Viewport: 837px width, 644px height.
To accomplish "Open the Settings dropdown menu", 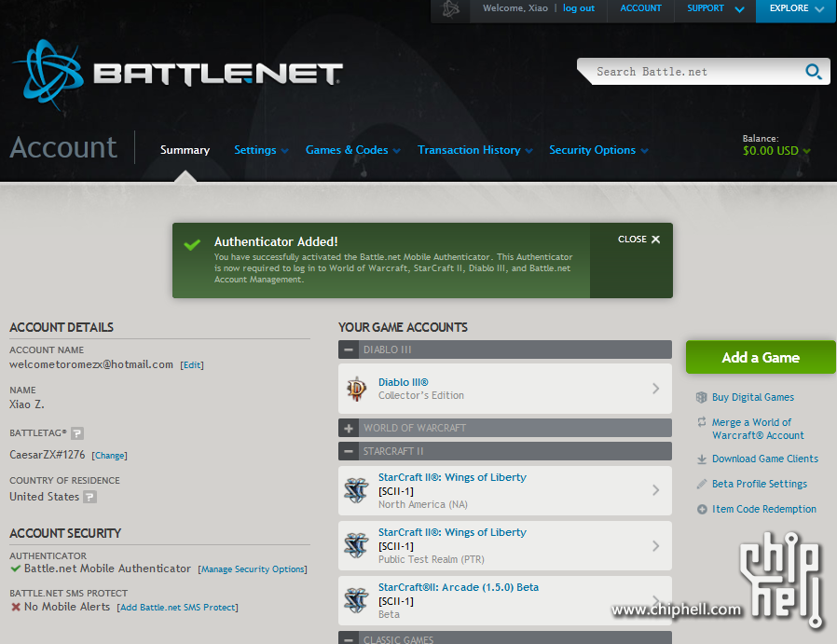I will (x=261, y=150).
